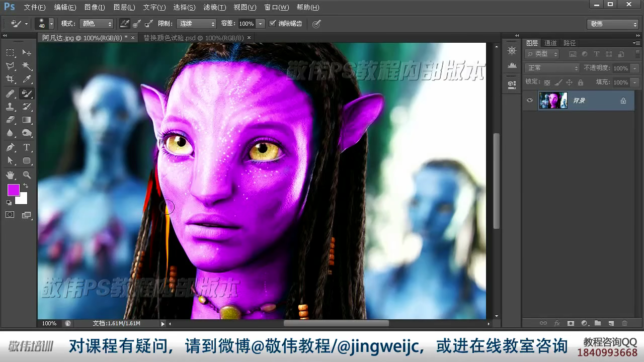Image resolution: width=644 pixels, height=362 pixels.
Task: Open the 滤镜(T) menu
Action: tap(215, 8)
